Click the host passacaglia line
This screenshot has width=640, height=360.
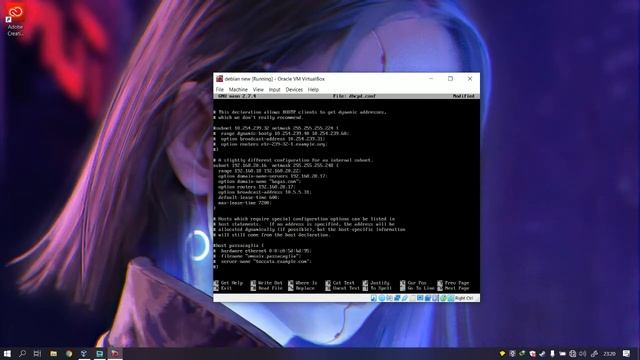pyautogui.click(x=239, y=245)
